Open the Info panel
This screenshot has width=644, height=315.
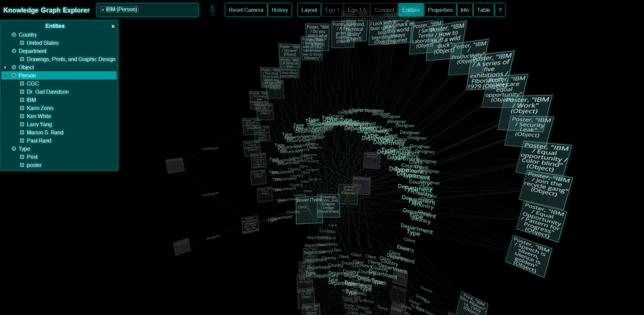[x=465, y=10]
